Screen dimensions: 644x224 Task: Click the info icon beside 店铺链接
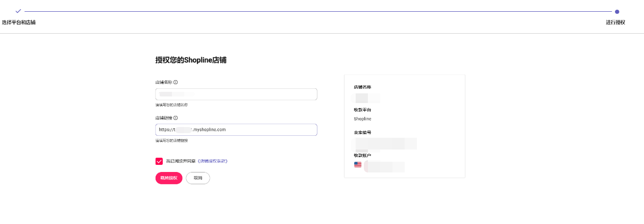tap(176, 118)
